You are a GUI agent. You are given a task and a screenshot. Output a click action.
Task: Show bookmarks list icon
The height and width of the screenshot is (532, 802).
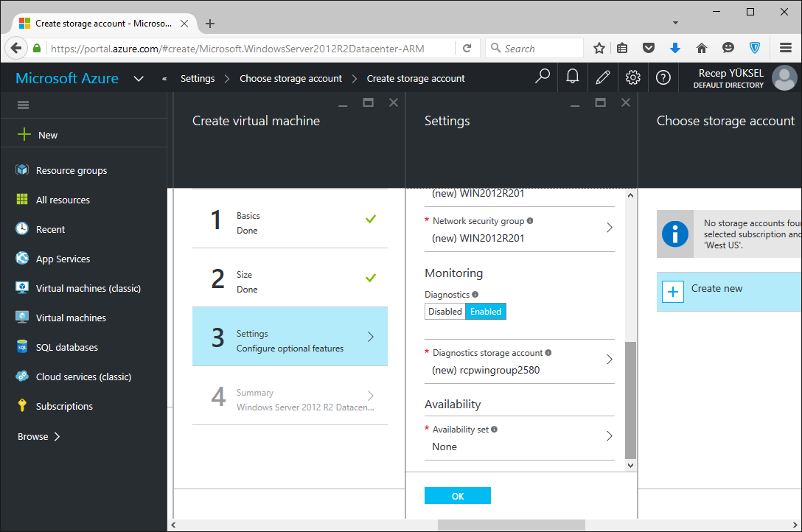[x=622, y=49]
